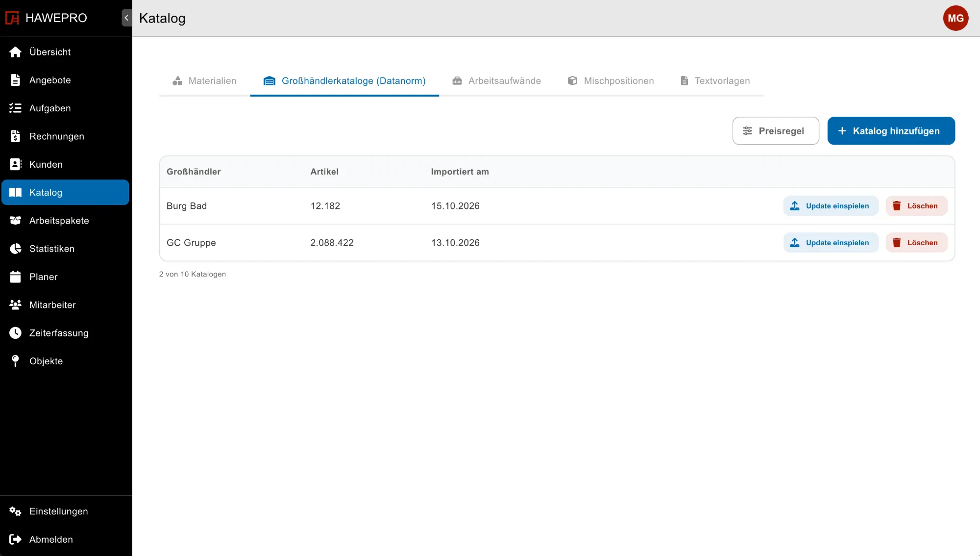Open the MG user avatar menu

click(955, 18)
